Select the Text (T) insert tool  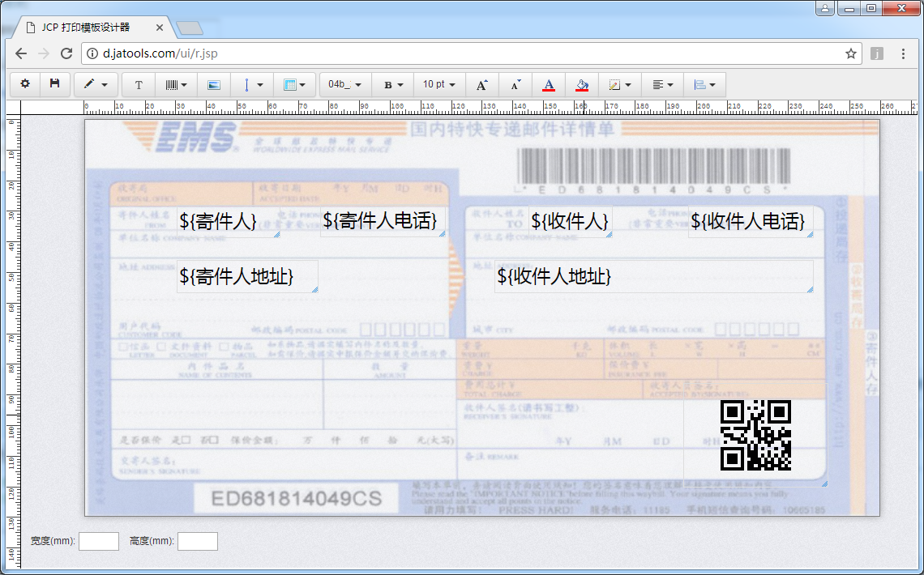coord(139,85)
